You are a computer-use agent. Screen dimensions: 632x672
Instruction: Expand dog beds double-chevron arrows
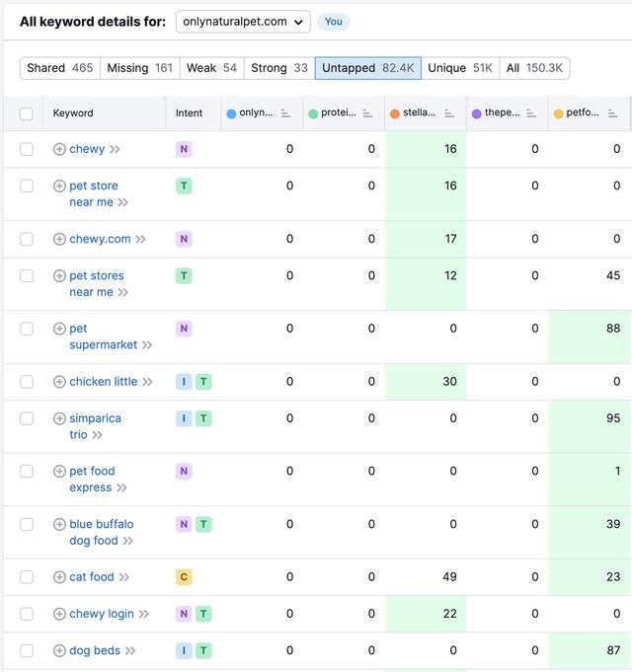(130, 651)
